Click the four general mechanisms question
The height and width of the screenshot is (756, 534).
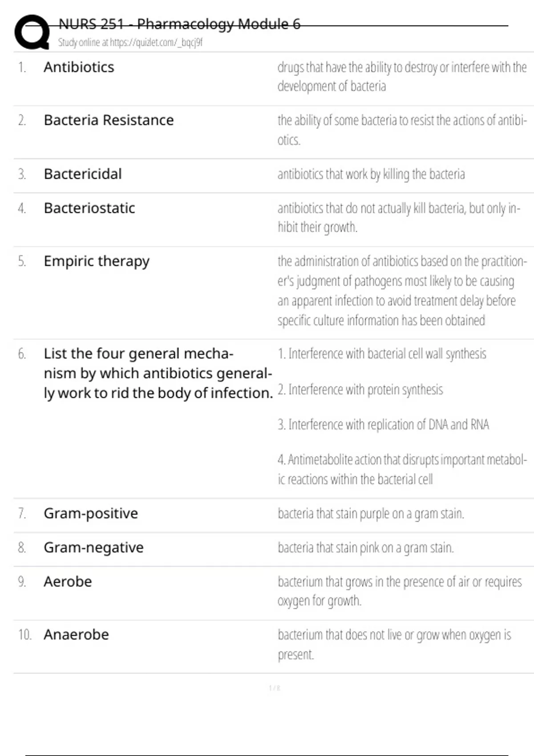[x=158, y=374]
